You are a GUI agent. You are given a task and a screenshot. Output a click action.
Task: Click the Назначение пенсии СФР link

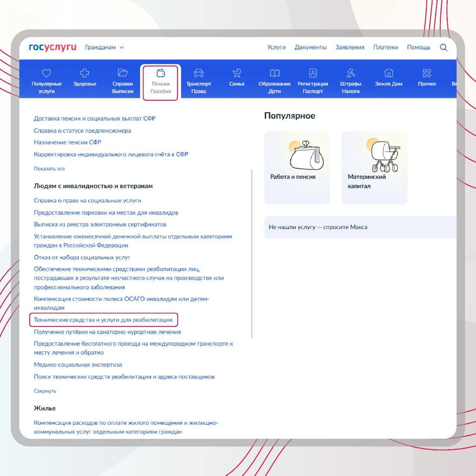tap(68, 142)
